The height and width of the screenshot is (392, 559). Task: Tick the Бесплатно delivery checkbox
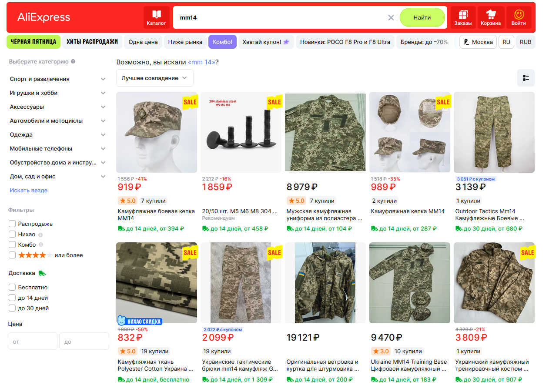pyautogui.click(x=12, y=287)
